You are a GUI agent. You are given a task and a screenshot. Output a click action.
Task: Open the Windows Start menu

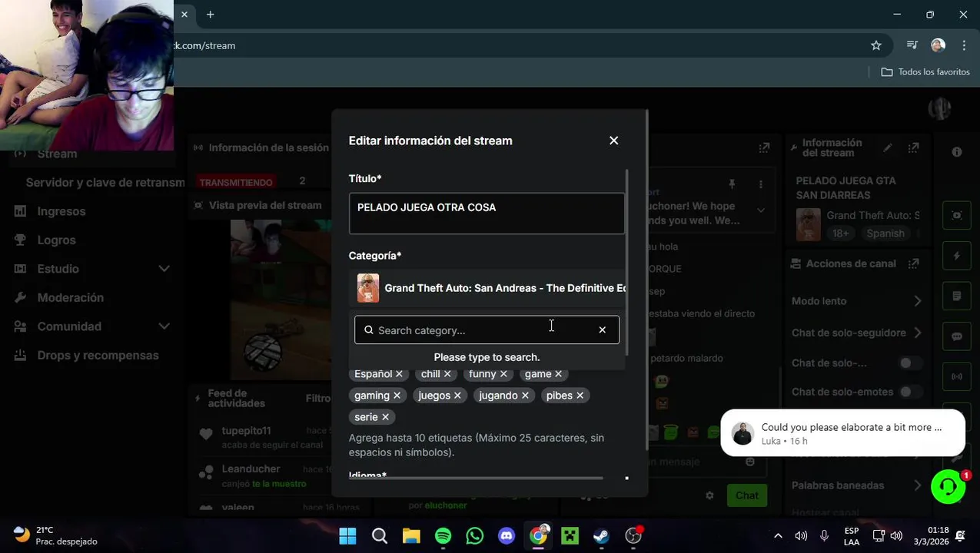tap(347, 535)
